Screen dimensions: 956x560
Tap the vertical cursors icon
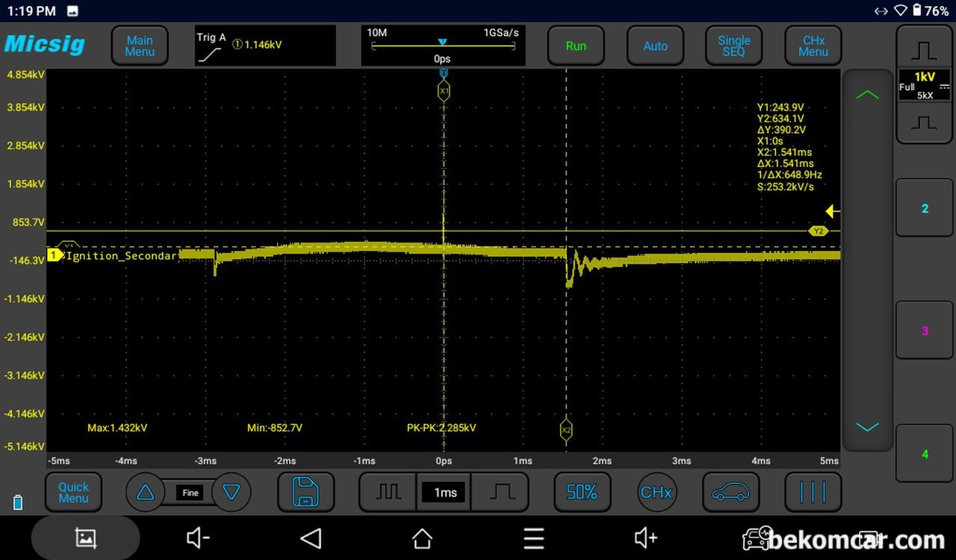click(813, 493)
